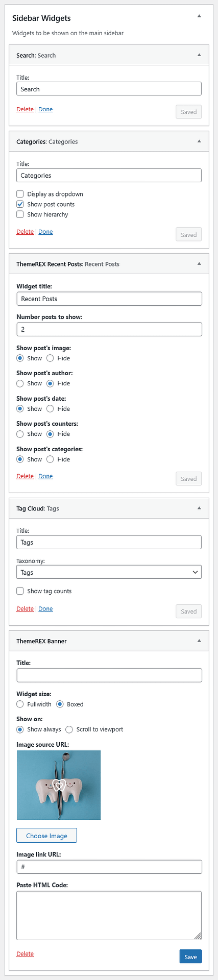Collapse the ThemeREX Banner widget arrow
The width and height of the screenshot is (218, 980).
coord(199,641)
